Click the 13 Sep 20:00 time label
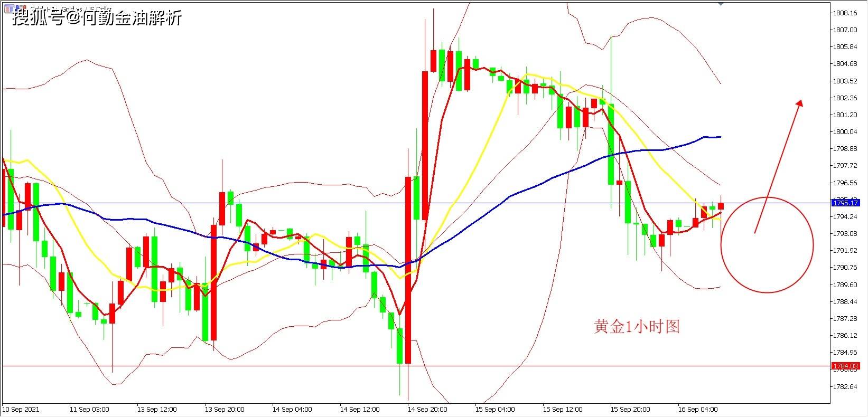The image size is (868, 417). point(225,409)
